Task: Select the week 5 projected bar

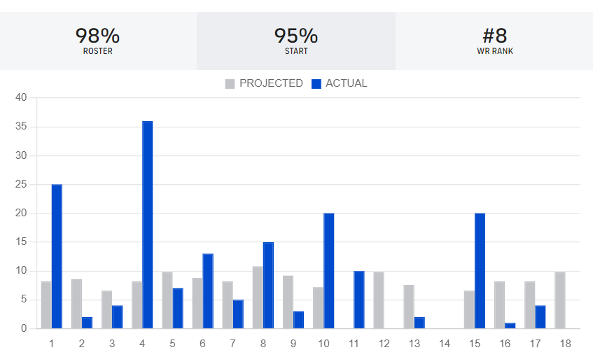Action: click(x=167, y=300)
